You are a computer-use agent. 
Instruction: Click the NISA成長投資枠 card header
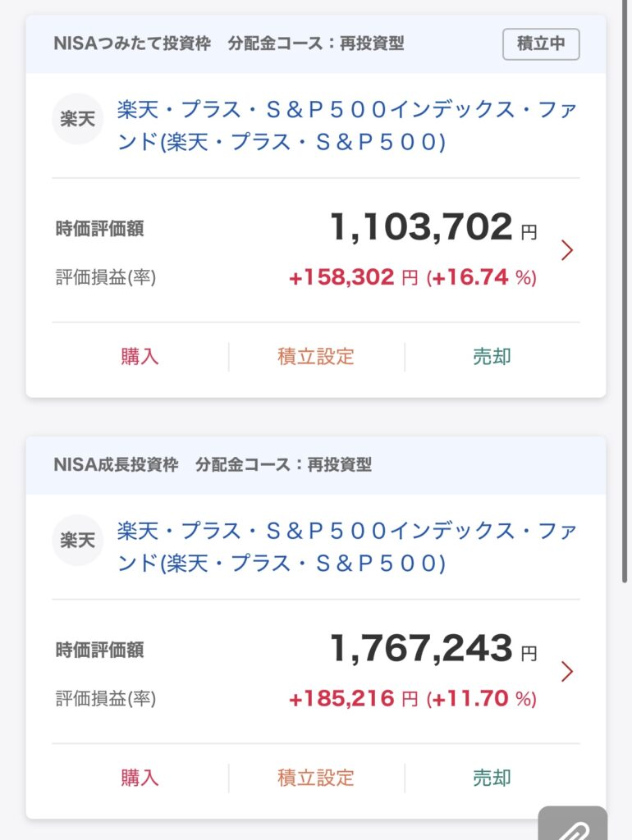316,465
